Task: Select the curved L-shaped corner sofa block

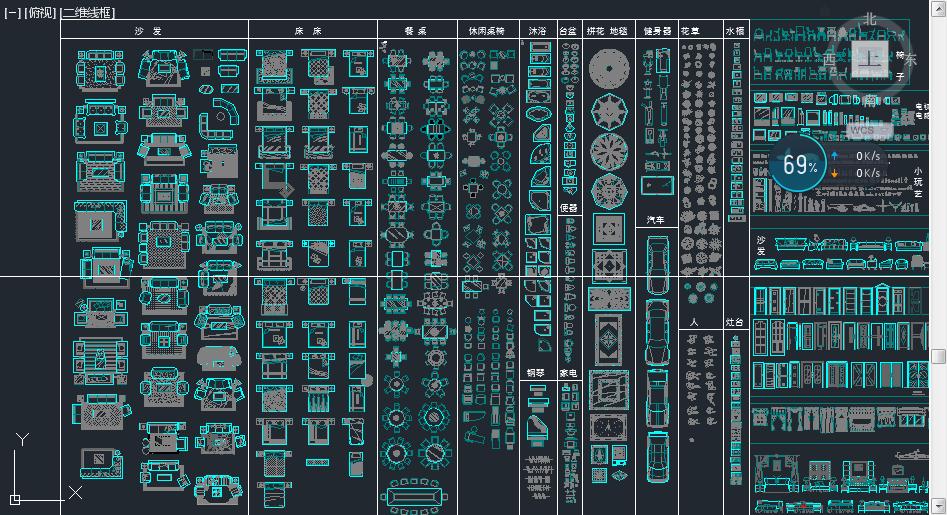Action: (220, 118)
